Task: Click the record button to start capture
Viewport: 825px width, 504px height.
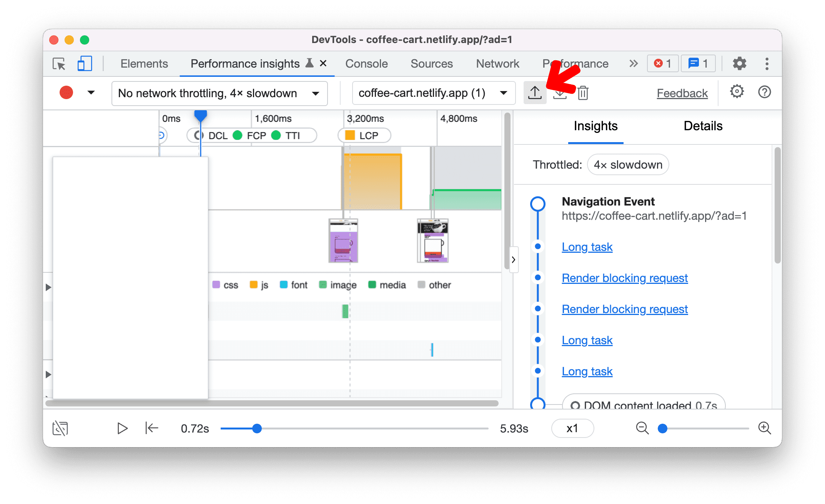Action: point(65,93)
